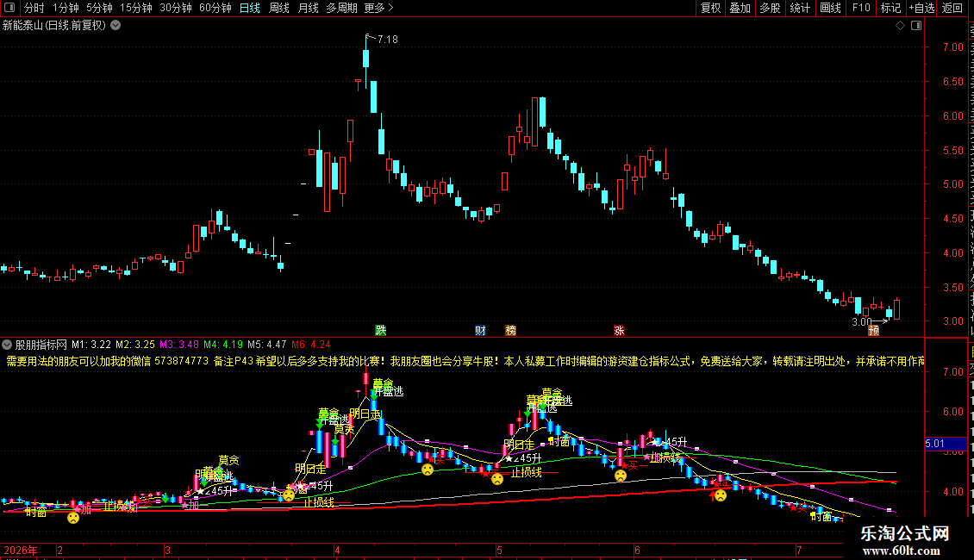Open the 多股 multi-stock view
This screenshot has width=974, height=560.
point(770,8)
